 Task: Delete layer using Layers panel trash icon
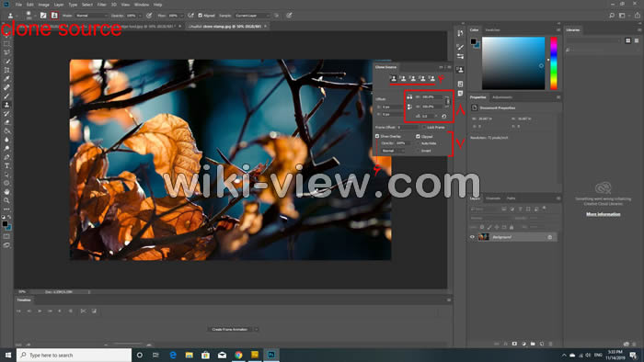(551, 344)
